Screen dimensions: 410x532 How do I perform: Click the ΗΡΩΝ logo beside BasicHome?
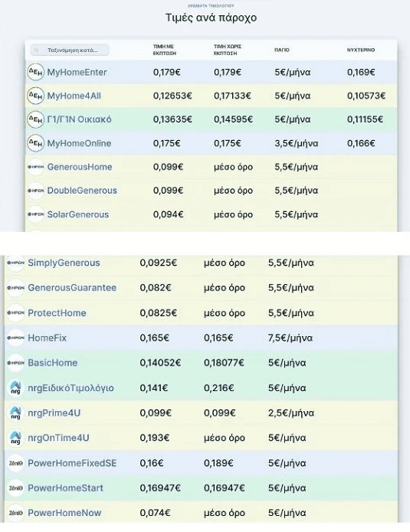(x=15, y=363)
